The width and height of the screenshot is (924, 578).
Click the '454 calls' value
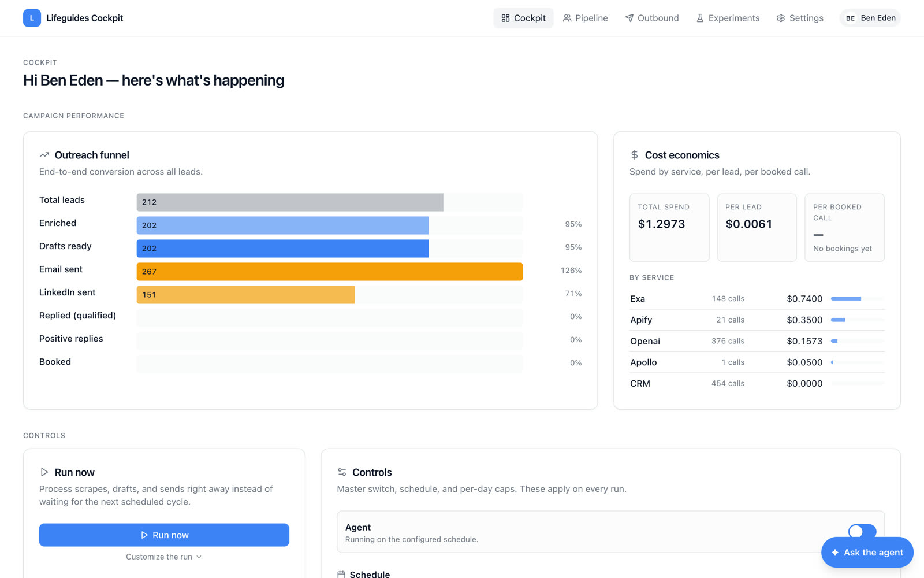728,383
